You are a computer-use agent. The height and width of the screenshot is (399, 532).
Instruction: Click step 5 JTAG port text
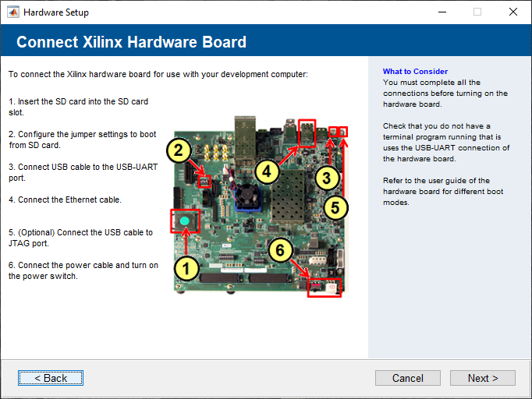tap(81, 238)
